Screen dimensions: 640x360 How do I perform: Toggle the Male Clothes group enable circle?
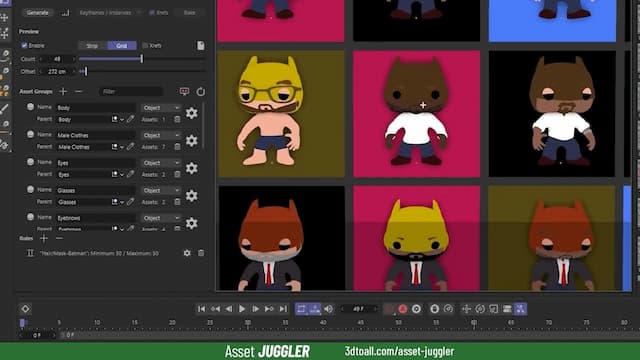[x=30, y=134]
